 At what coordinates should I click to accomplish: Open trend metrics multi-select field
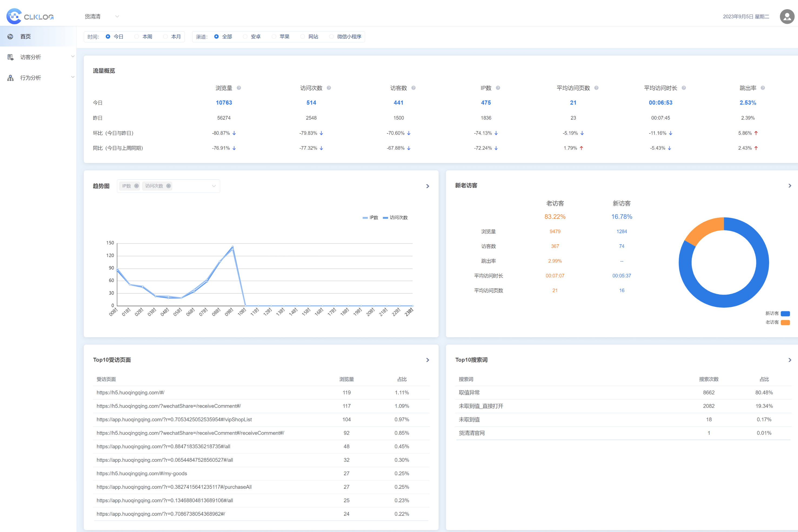point(168,186)
